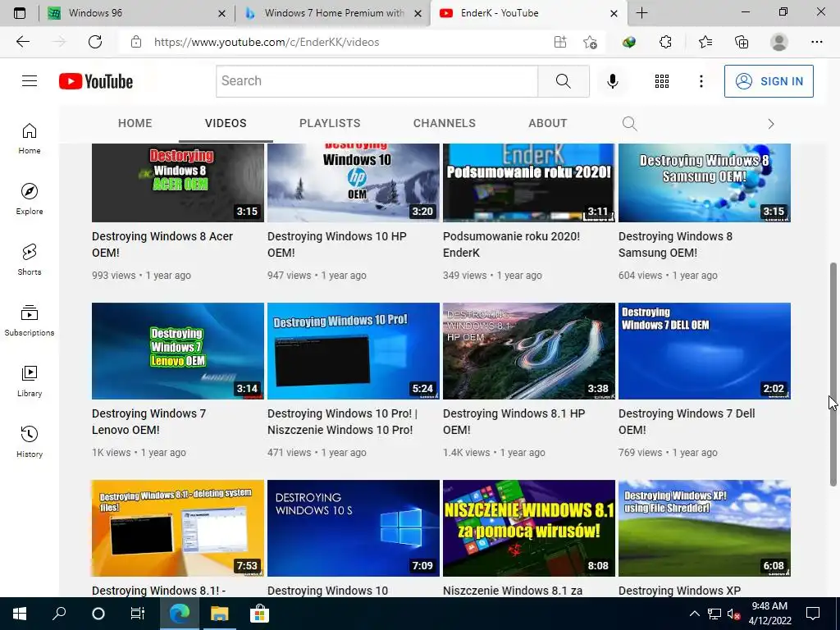
Task: Click in the YouTube search field
Action: click(x=377, y=81)
